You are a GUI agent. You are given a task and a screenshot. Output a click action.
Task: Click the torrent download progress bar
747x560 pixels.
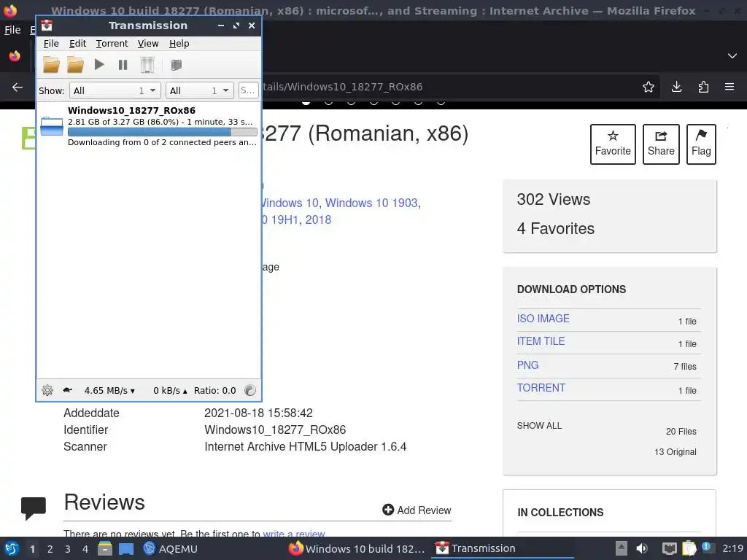(163, 132)
